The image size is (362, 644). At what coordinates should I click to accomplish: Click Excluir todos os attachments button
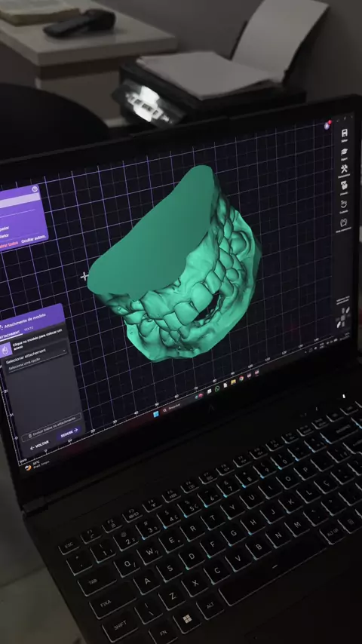tap(52, 427)
